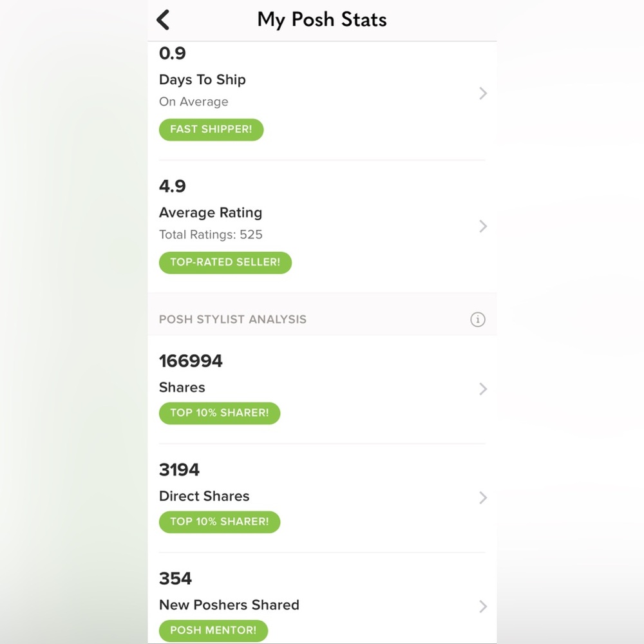Open the Posh Stylist Analysis info icon
The image size is (644, 644).
[x=477, y=319]
